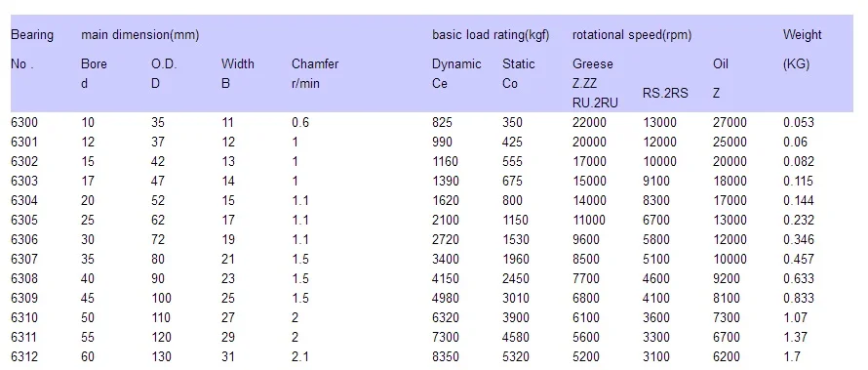The width and height of the screenshot is (868, 370).
Task: Click O.D. value 100 for 6309
Action: pos(161,298)
